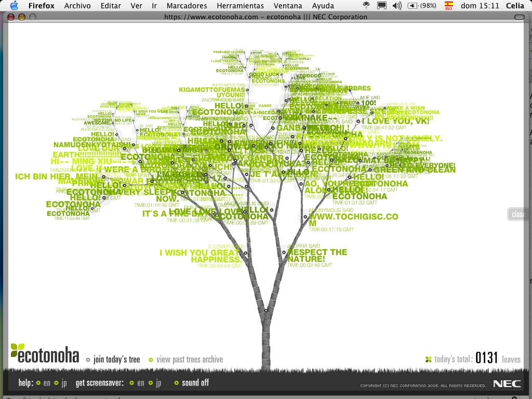
Task: Open the Celia user switching menu
Action: tap(514, 6)
